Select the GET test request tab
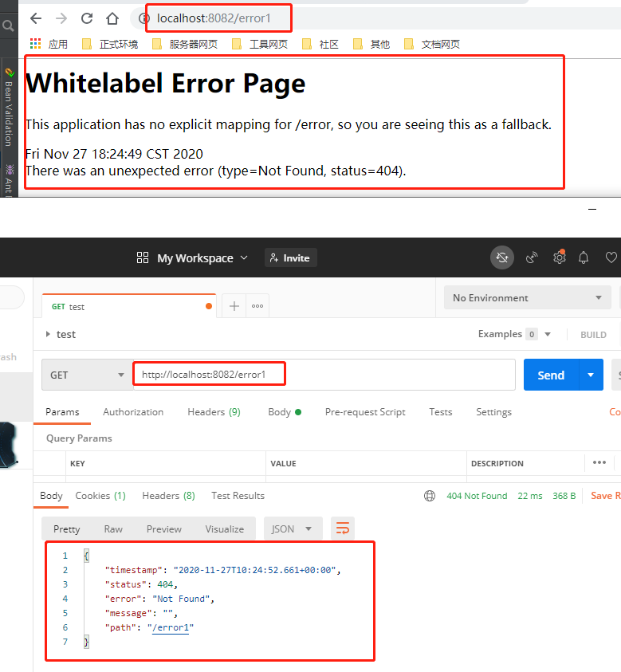This screenshot has width=621, height=672. point(129,306)
